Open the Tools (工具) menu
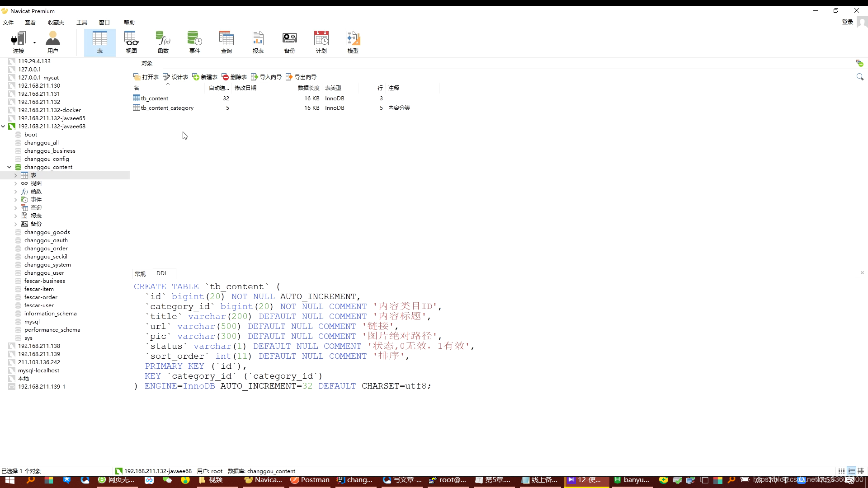This screenshot has height=488, width=868. pos(82,22)
